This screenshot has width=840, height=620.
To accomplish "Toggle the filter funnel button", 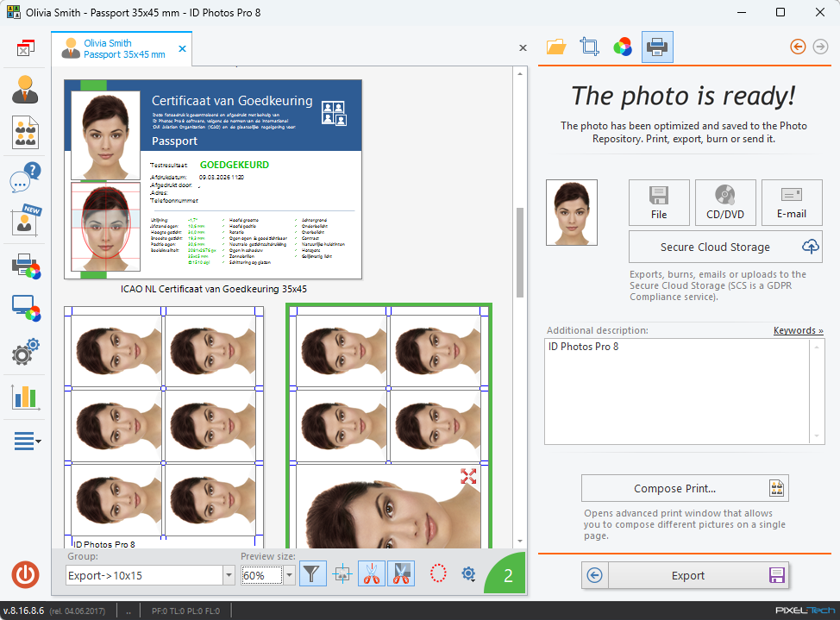I will pos(313,574).
